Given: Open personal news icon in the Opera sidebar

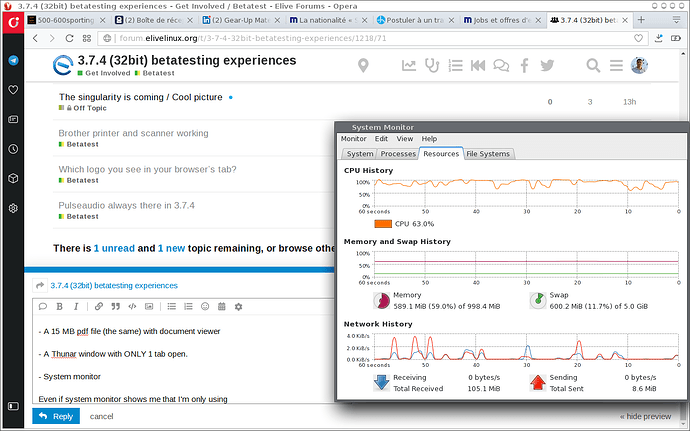Looking at the screenshot, I should (x=13, y=119).
